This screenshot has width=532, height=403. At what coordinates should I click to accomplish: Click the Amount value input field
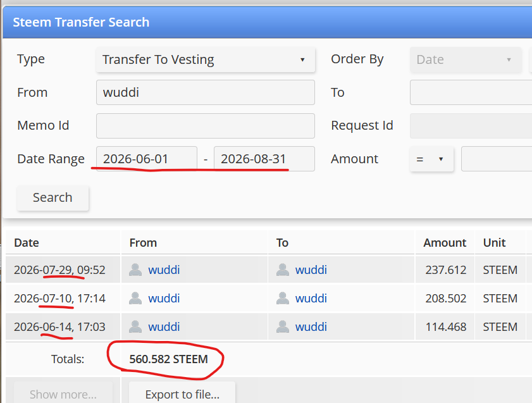(497, 159)
